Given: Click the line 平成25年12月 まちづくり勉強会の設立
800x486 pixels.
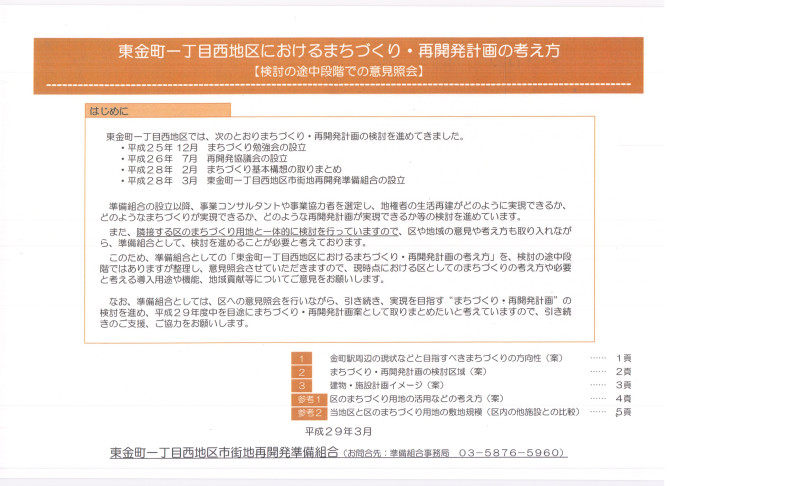Looking at the screenshot, I should click(214, 147).
